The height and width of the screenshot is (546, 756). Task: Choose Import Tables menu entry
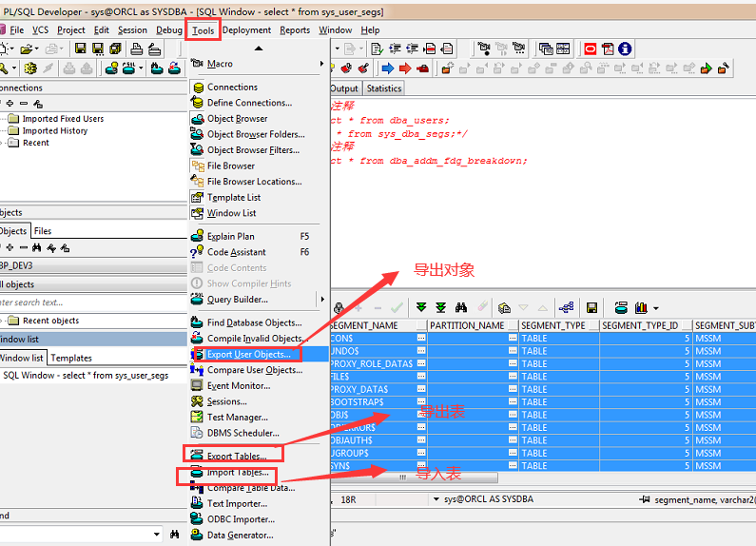pos(237,472)
